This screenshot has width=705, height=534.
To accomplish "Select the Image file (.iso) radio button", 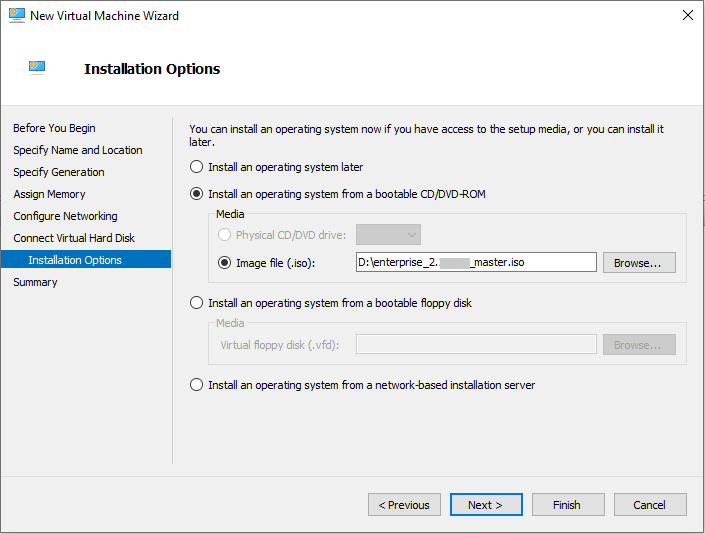I will (x=225, y=263).
